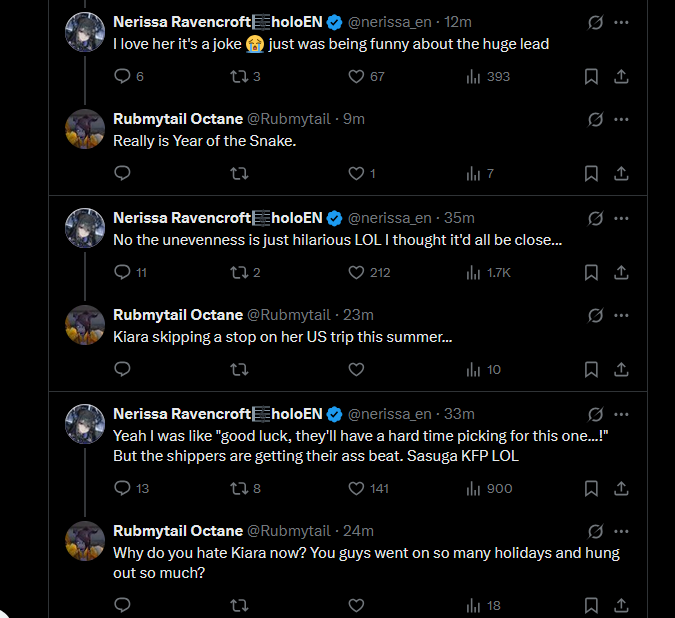The width and height of the screenshot is (675, 618).
Task: Open more options for "Kiara skipping a stop" tweet
Action: coord(622,315)
